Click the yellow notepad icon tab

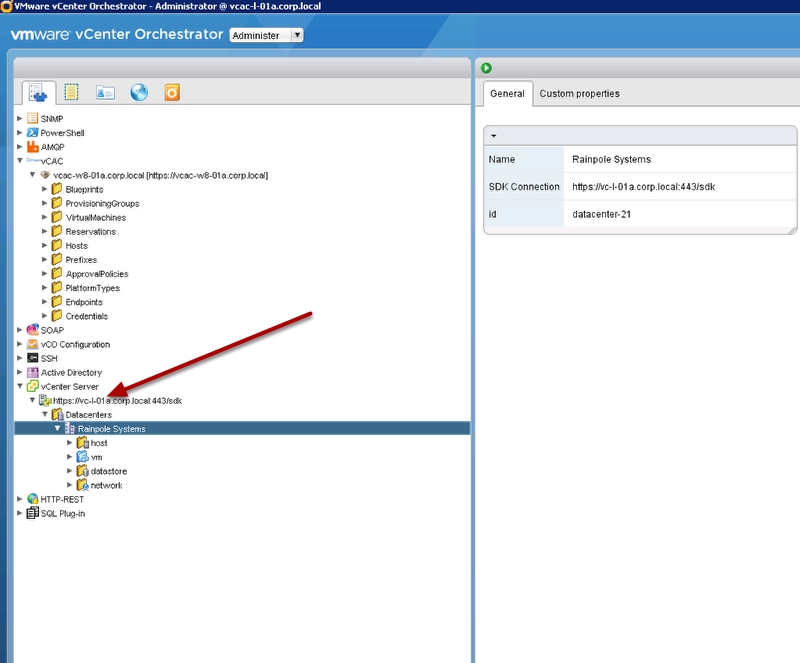[x=72, y=92]
